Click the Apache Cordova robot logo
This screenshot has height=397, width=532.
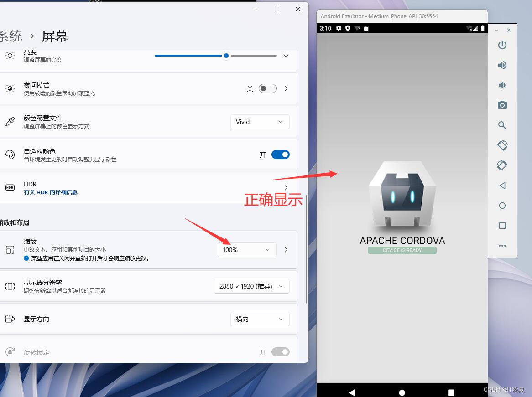tap(402, 194)
